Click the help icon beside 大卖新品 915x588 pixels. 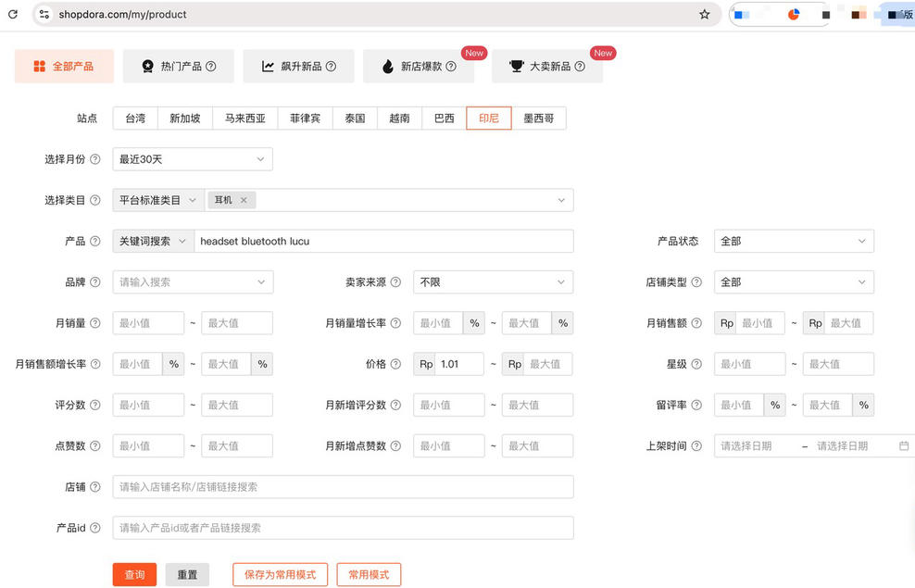(x=580, y=67)
